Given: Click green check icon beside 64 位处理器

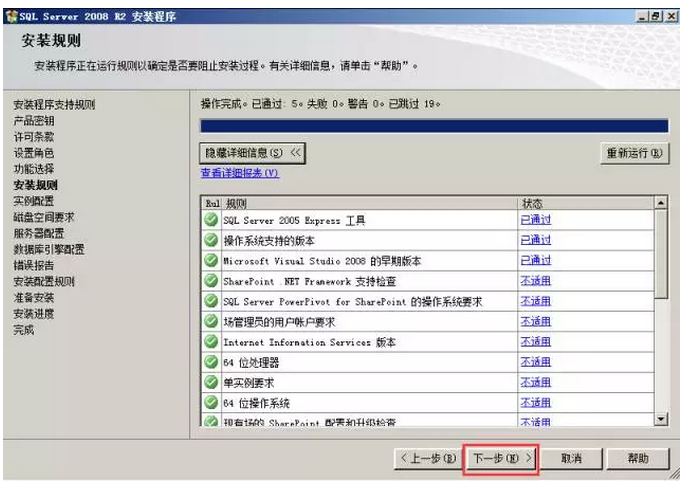Looking at the screenshot, I should [x=211, y=362].
